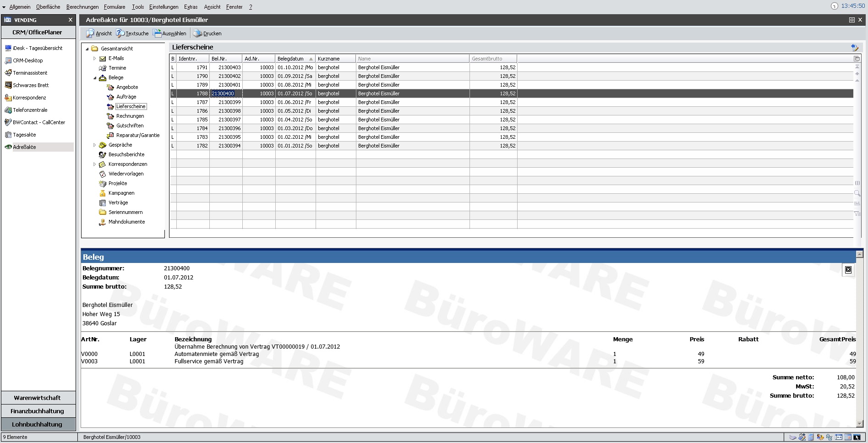Viewport: 868px width, 443px height.
Task: Open the Allgemein menu
Action: (20, 7)
